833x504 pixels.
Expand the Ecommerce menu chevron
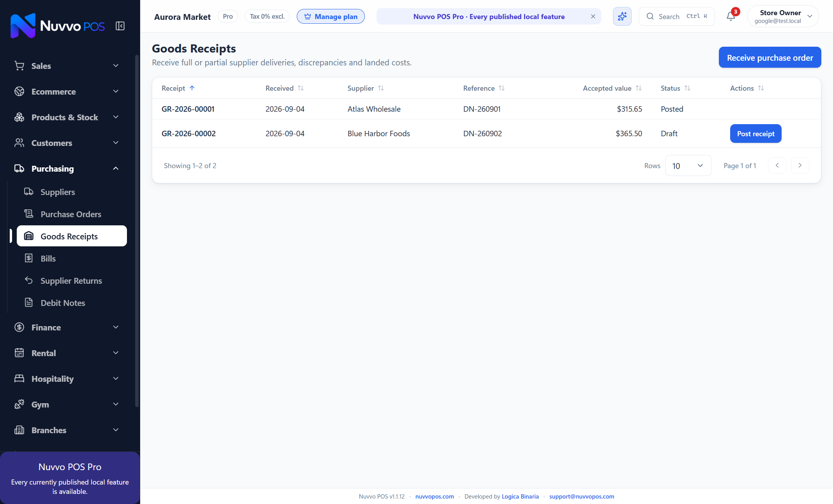coord(116,91)
